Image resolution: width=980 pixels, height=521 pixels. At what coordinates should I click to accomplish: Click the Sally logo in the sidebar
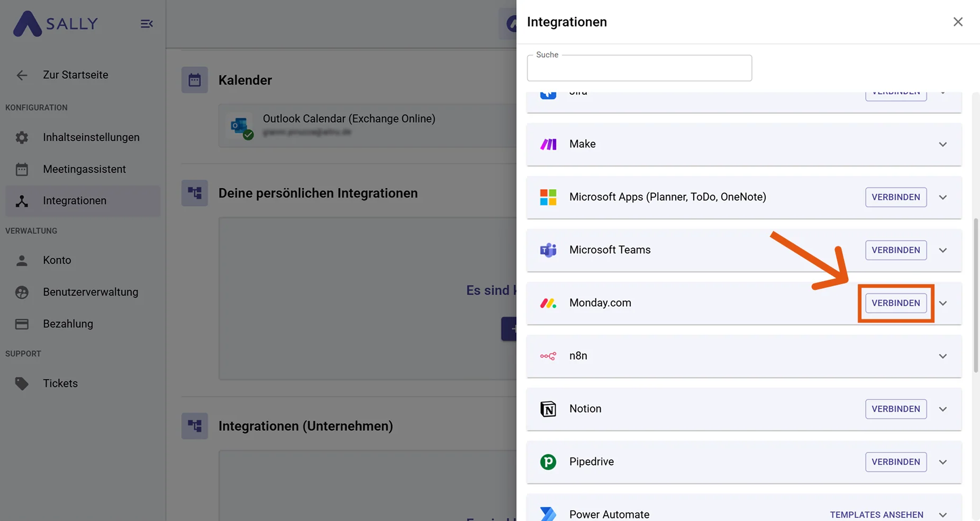(x=56, y=24)
